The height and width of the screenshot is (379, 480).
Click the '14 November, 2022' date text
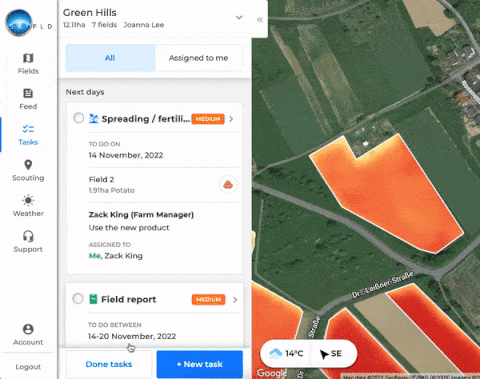[126, 155]
